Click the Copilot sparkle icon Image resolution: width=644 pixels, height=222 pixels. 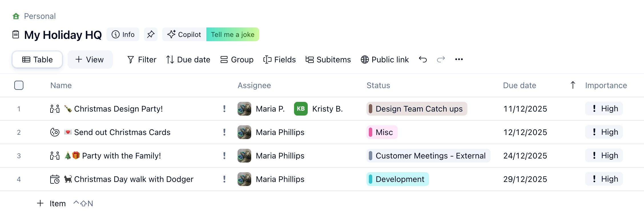click(171, 34)
